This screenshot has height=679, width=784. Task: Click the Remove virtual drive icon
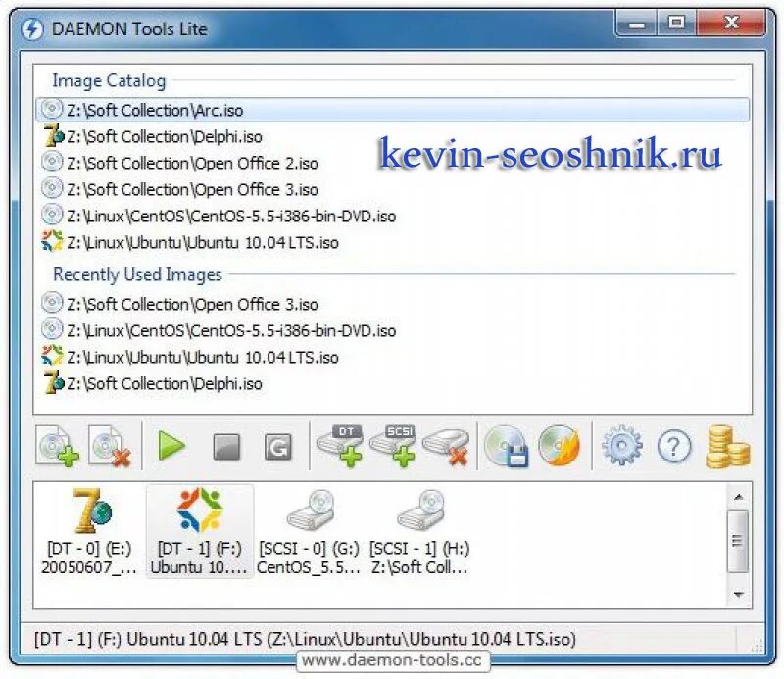pos(446,446)
